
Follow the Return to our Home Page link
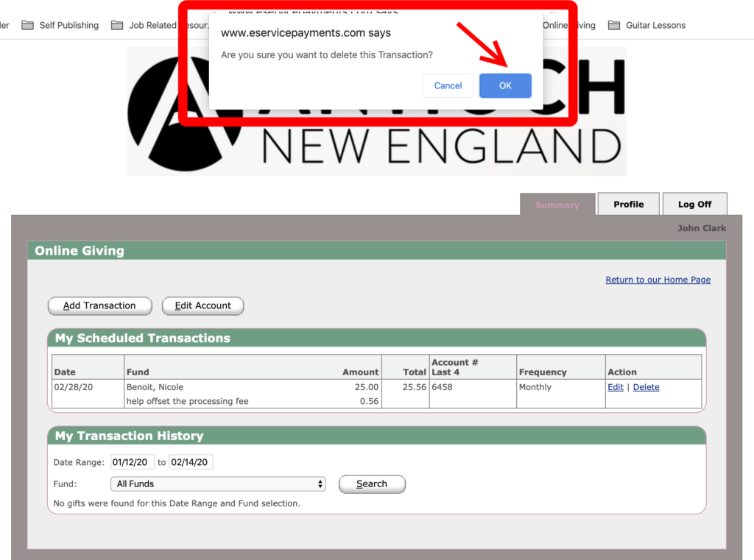[x=658, y=280]
